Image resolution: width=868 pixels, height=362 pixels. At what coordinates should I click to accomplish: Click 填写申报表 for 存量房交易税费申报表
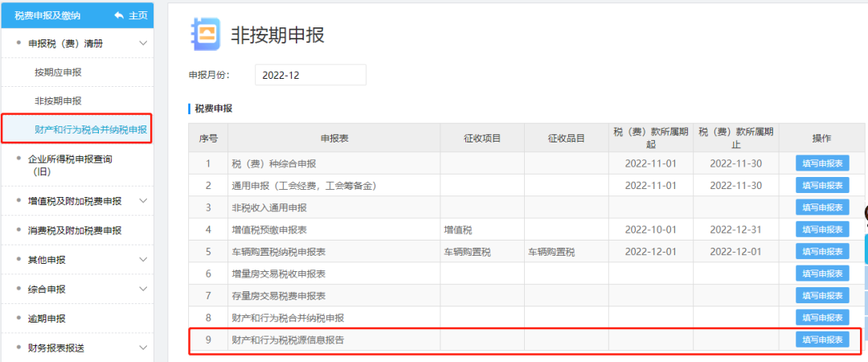click(x=822, y=295)
